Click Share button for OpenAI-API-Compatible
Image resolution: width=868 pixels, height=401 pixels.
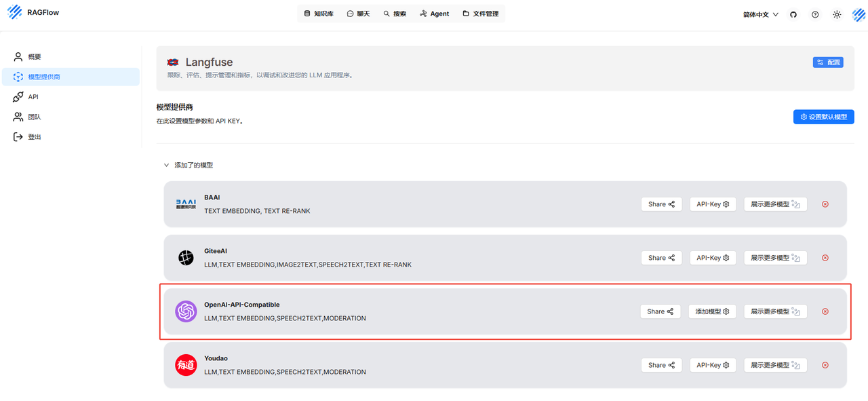(660, 311)
